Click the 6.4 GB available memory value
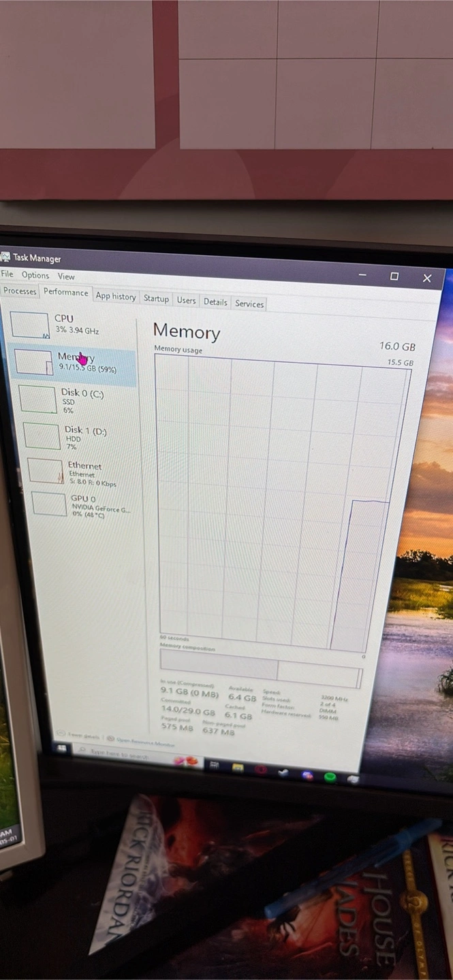 [x=242, y=698]
